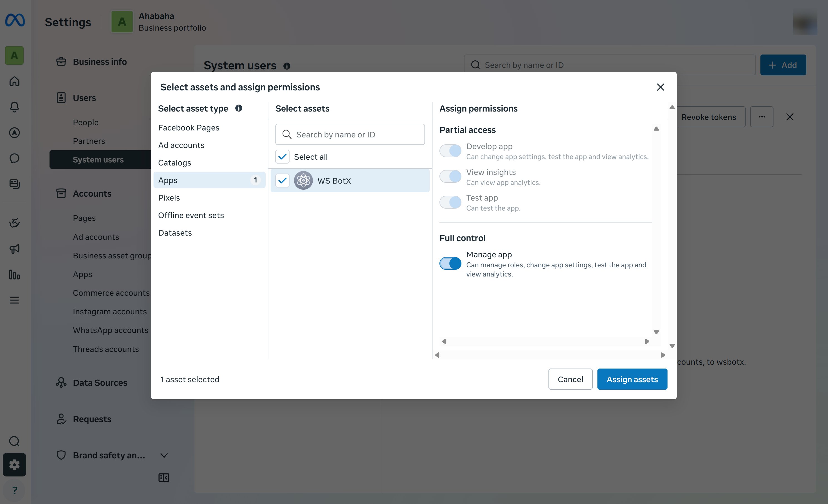Click the Cancel button

[570, 379]
